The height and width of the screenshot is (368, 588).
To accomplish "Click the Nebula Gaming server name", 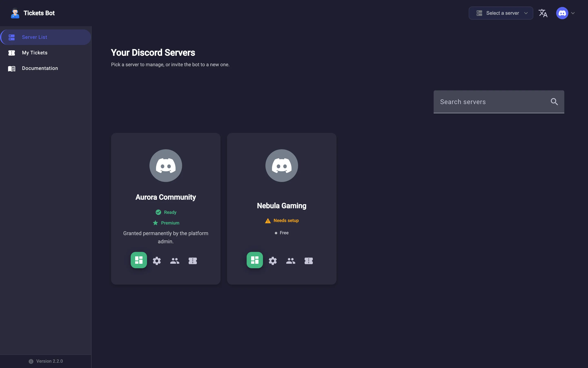I will point(282,206).
